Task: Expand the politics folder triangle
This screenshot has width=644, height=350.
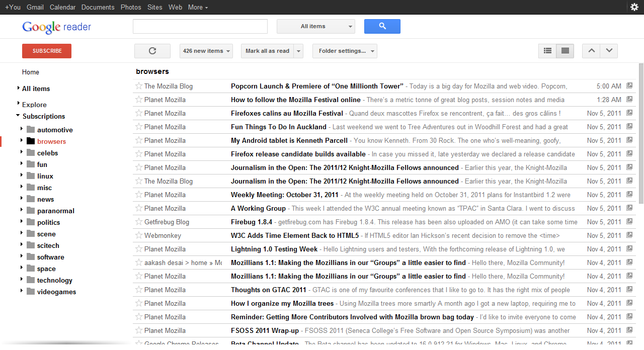Action: 22,222
